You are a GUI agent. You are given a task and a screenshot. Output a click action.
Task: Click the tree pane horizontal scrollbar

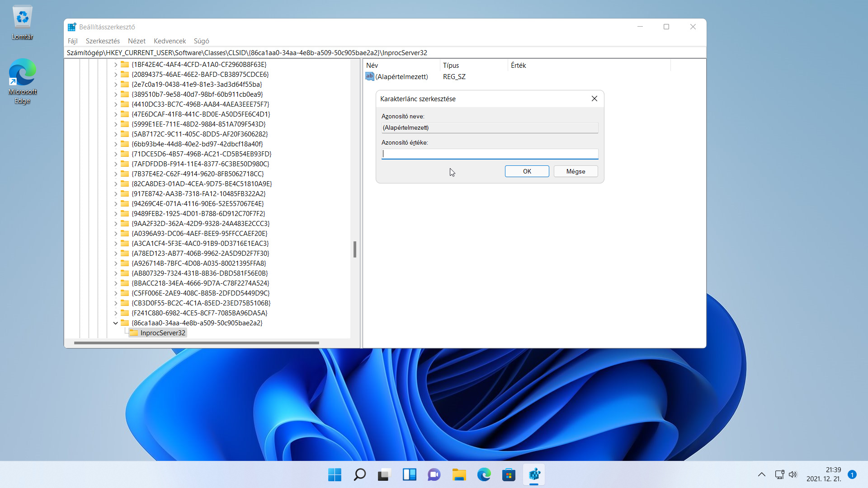click(x=197, y=343)
